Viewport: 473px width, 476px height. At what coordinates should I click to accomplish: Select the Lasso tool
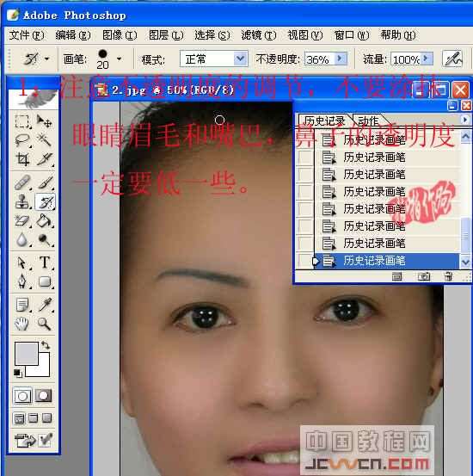tap(22, 140)
